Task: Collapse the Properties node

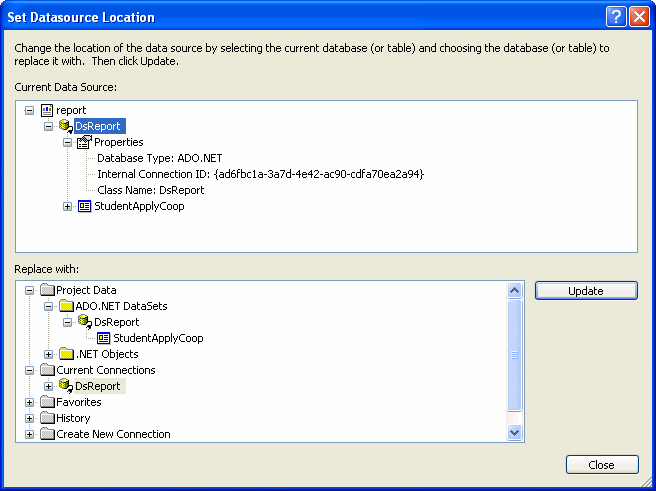Action: click(x=68, y=142)
